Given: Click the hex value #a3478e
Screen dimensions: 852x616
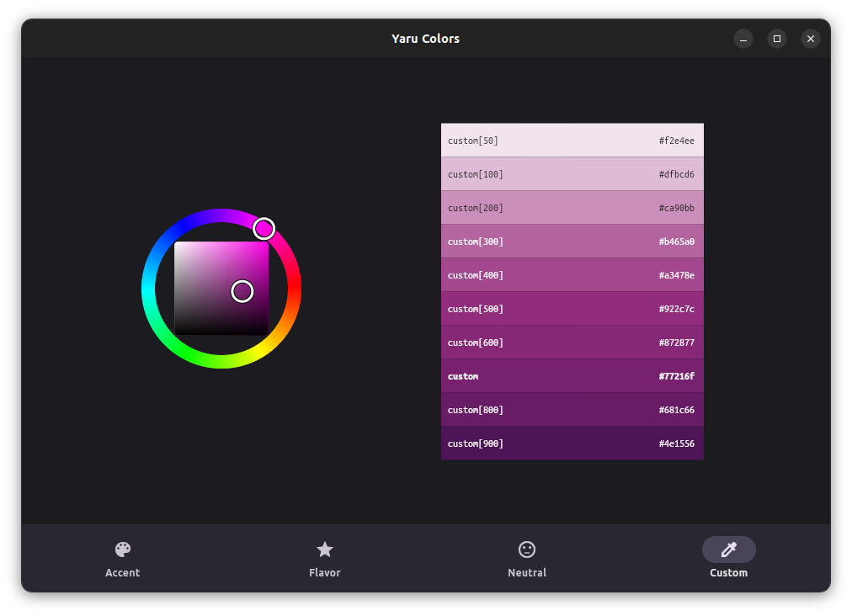Looking at the screenshot, I should coord(677,275).
